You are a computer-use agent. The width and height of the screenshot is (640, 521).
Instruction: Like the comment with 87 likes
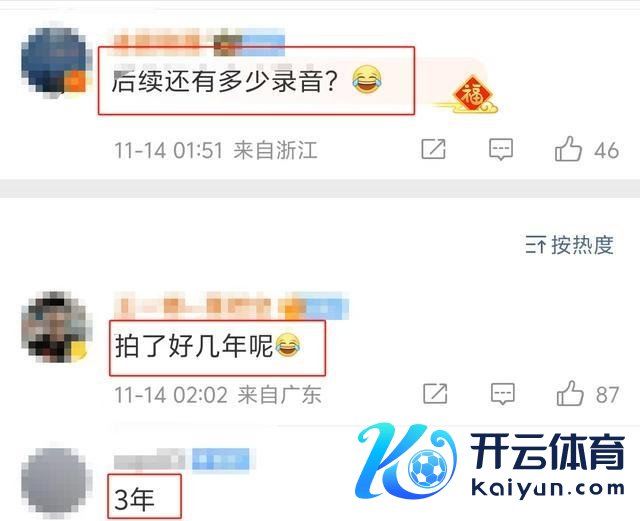(x=570, y=394)
